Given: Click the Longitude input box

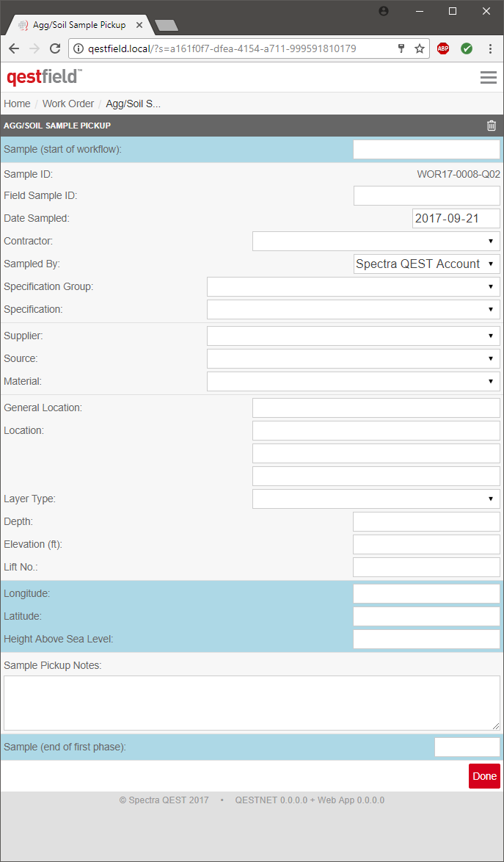Looking at the screenshot, I should pos(426,594).
